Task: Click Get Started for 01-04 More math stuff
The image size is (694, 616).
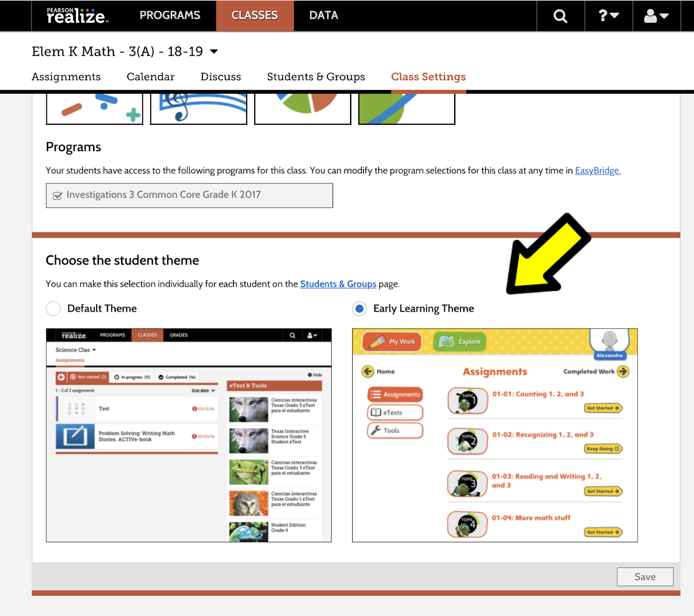Action: point(603,532)
